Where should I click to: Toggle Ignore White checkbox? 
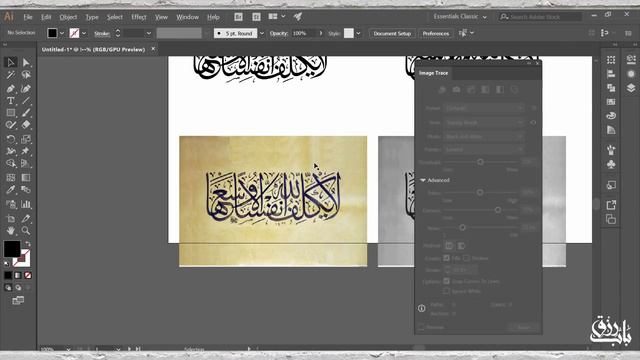coord(447,291)
